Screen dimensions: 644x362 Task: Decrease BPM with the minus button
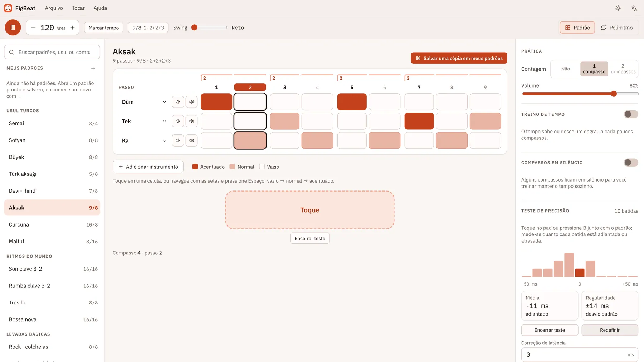pos(33,28)
